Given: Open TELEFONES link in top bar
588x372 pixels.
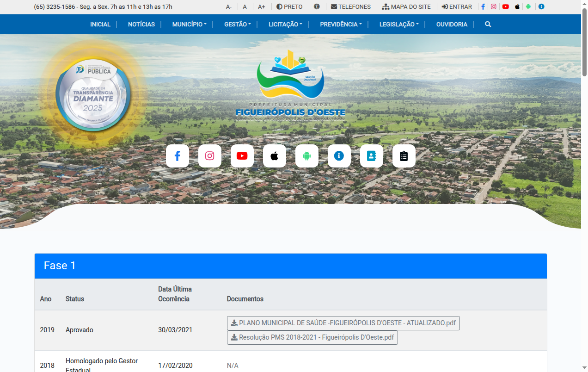Looking at the screenshot, I should [351, 7].
